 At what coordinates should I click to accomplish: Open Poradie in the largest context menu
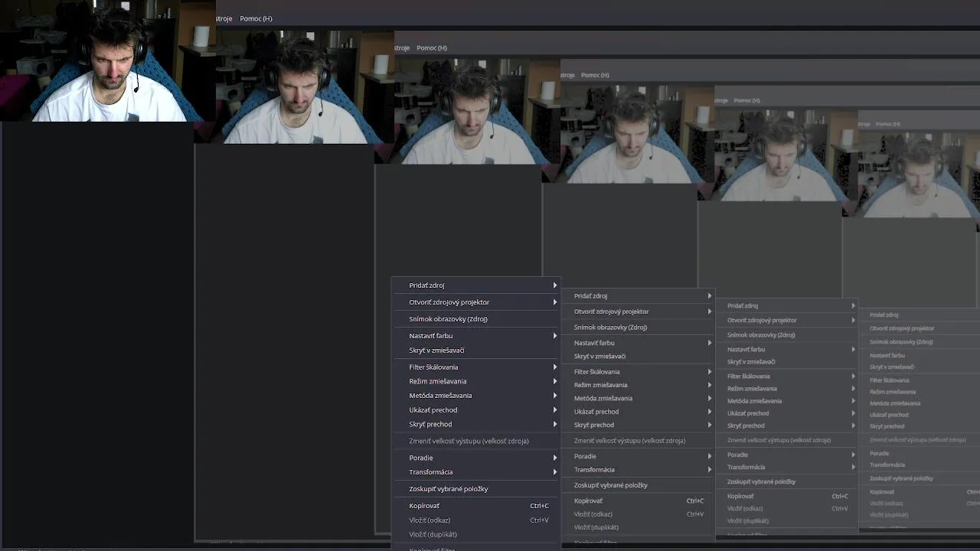click(476, 458)
